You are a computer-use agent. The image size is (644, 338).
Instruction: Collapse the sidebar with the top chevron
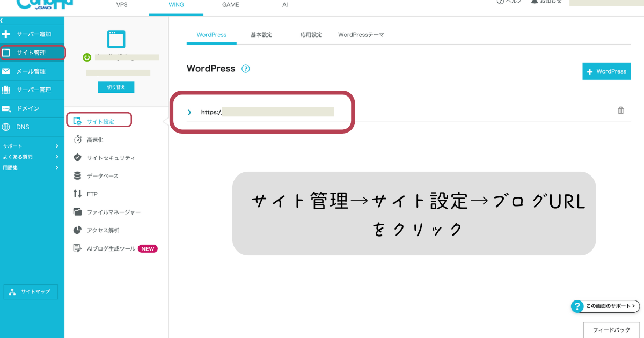point(2,20)
